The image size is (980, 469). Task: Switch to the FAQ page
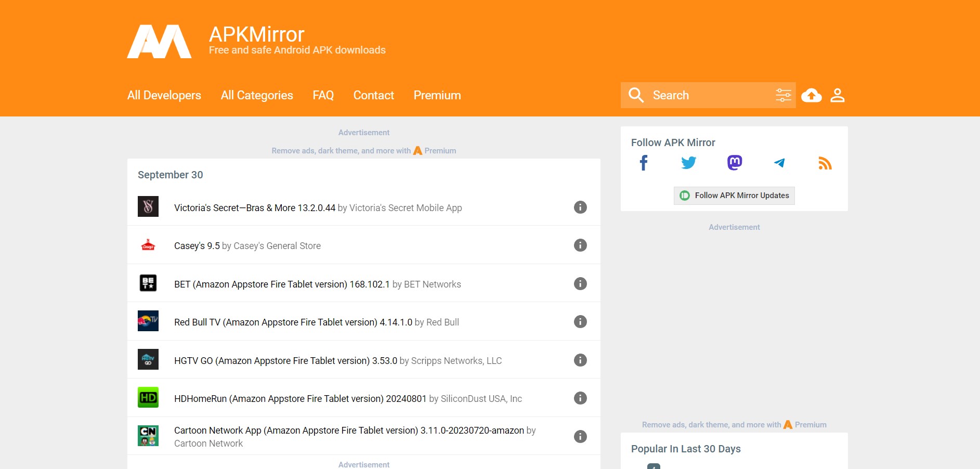(323, 95)
